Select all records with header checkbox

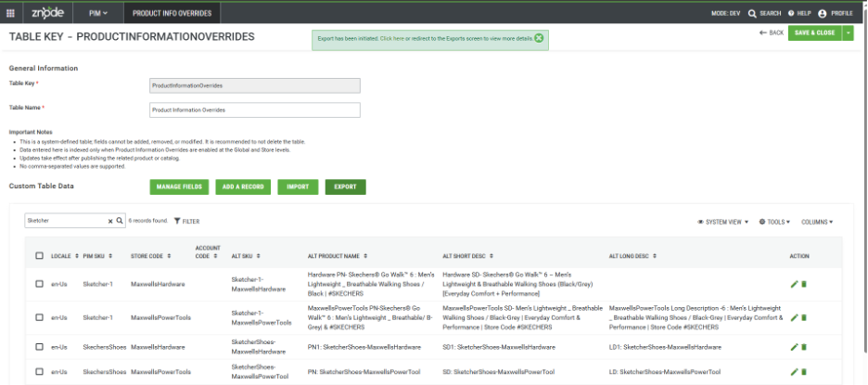[39, 256]
